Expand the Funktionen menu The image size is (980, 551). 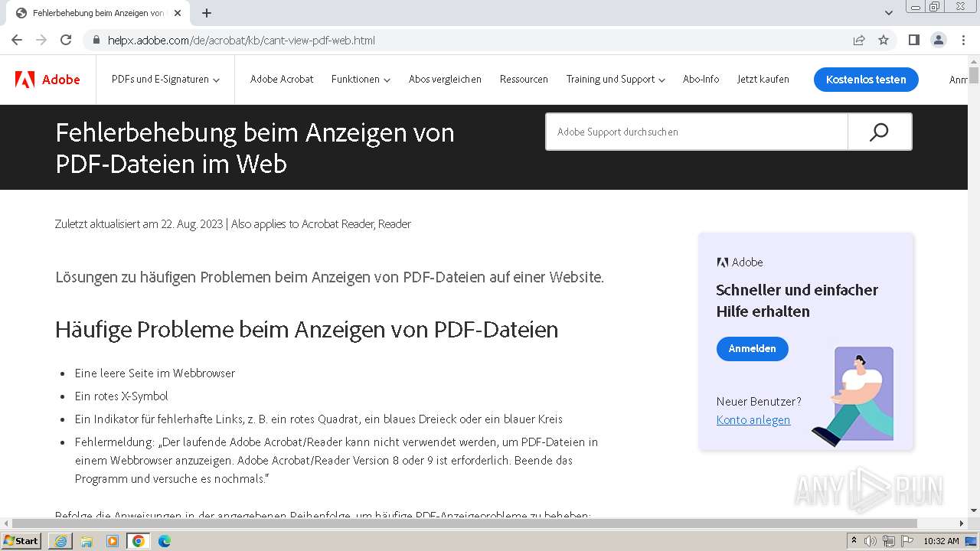361,80
